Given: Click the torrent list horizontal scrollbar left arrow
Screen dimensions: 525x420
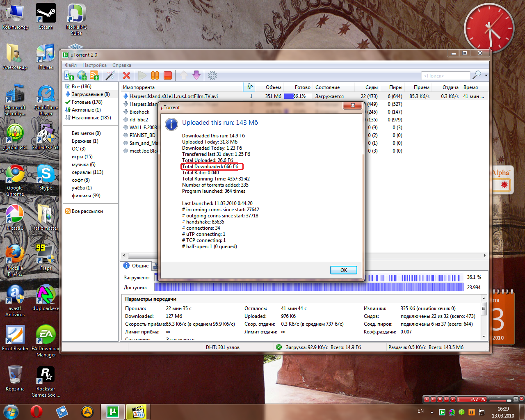Looking at the screenshot, I should click(x=124, y=256).
